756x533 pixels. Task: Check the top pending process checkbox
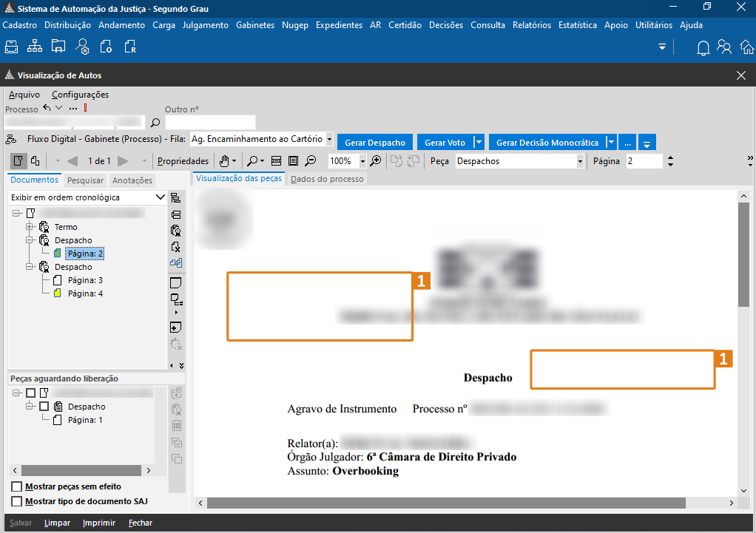pos(30,393)
